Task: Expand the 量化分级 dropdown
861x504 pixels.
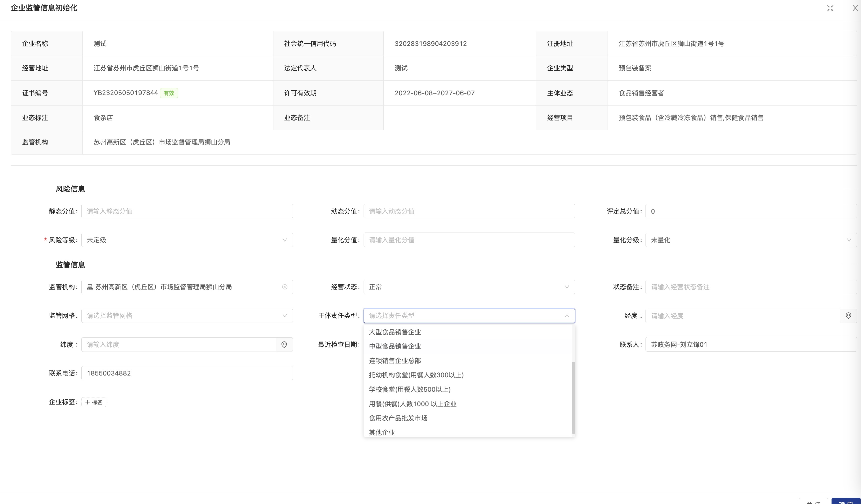Action: (751, 240)
